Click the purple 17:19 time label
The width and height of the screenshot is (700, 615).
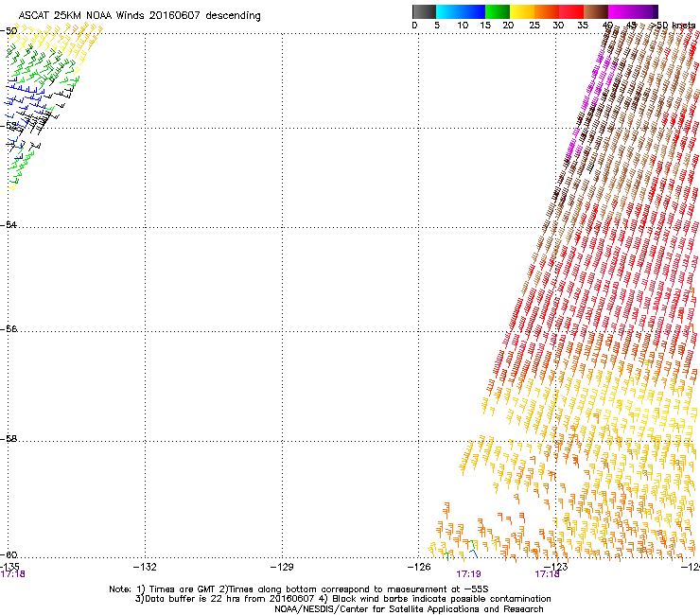pos(468,574)
